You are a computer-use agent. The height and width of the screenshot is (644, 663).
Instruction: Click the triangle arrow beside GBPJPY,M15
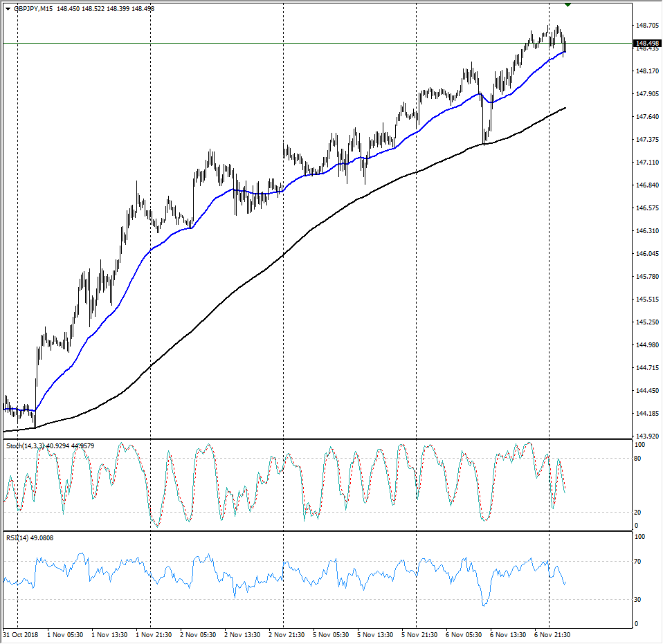pyautogui.click(x=8, y=9)
